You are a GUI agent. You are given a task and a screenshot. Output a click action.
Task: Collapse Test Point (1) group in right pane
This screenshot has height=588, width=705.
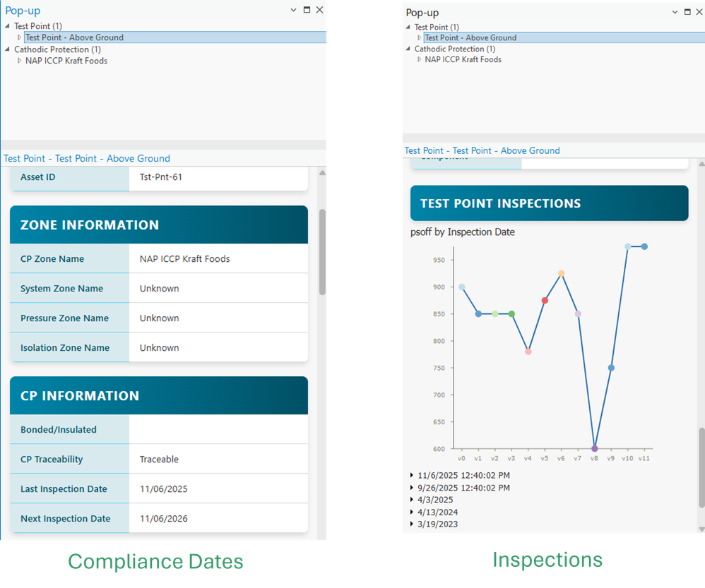[408, 27]
